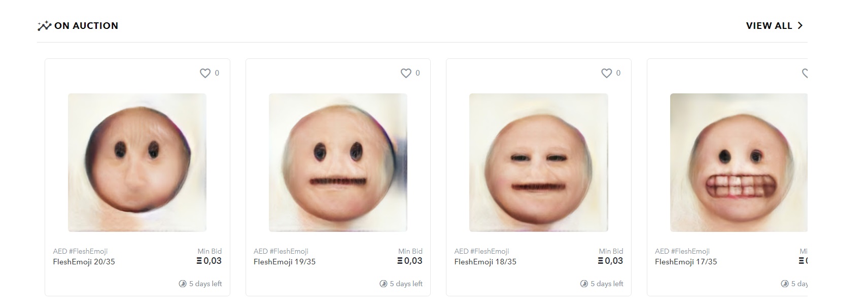
Task: Favorite FleshEmoji 18/35 with heart icon
Action: coord(606,73)
